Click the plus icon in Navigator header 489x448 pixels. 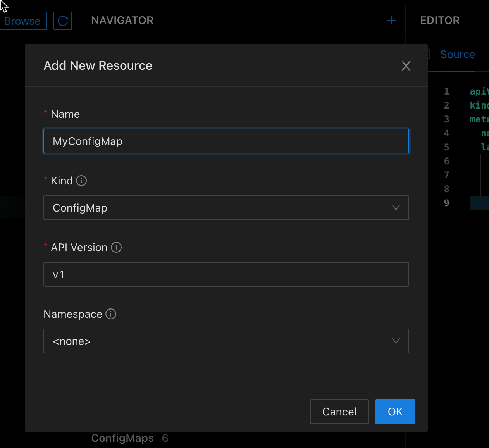pyautogui.click(x=391, y=21)
